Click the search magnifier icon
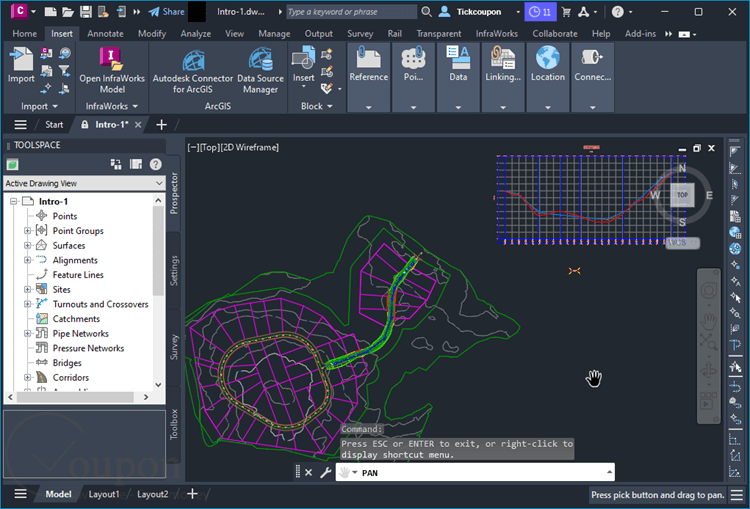 426,12
